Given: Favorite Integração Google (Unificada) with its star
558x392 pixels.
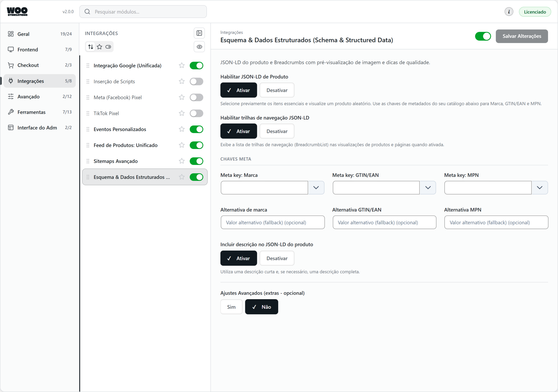Looking at the screenshot, I should click(x=182, y=65).
